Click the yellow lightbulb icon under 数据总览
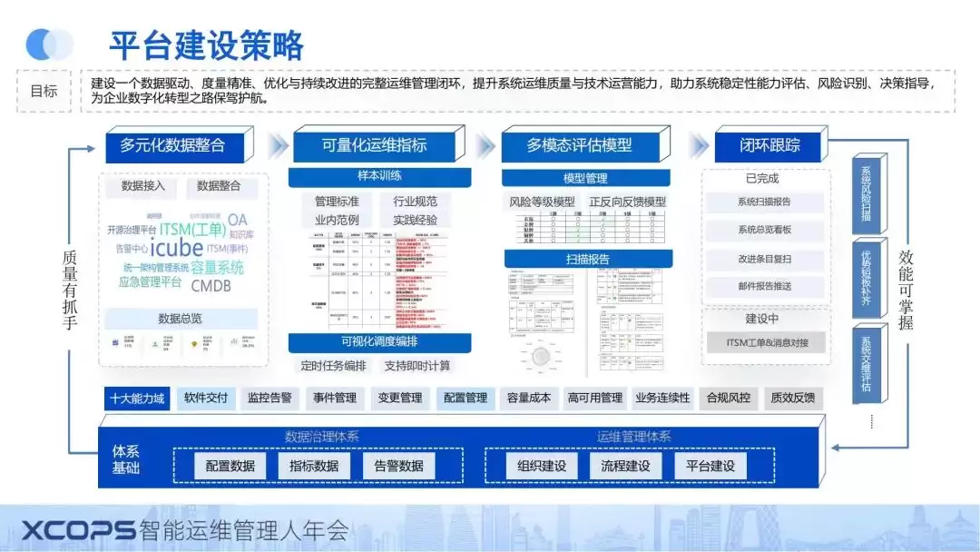 point(194,342)
